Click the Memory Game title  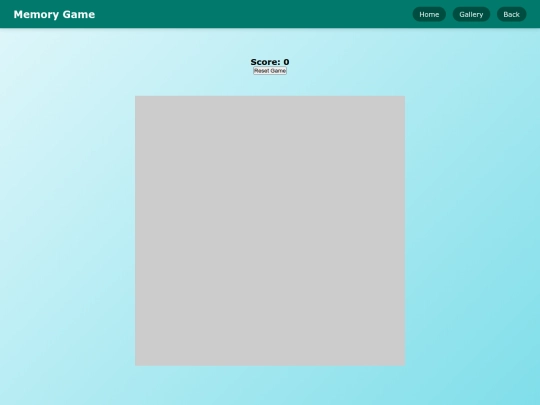[54, 14]
